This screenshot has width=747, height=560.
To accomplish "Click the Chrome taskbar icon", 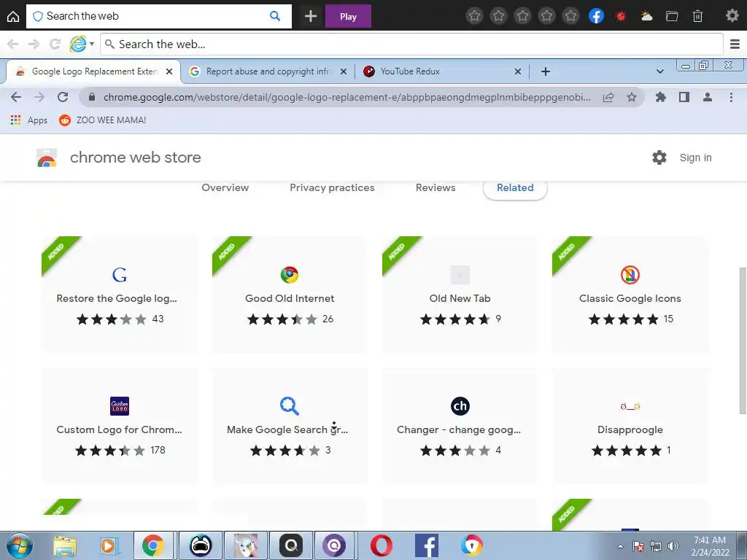I will (x=153, y=545).
